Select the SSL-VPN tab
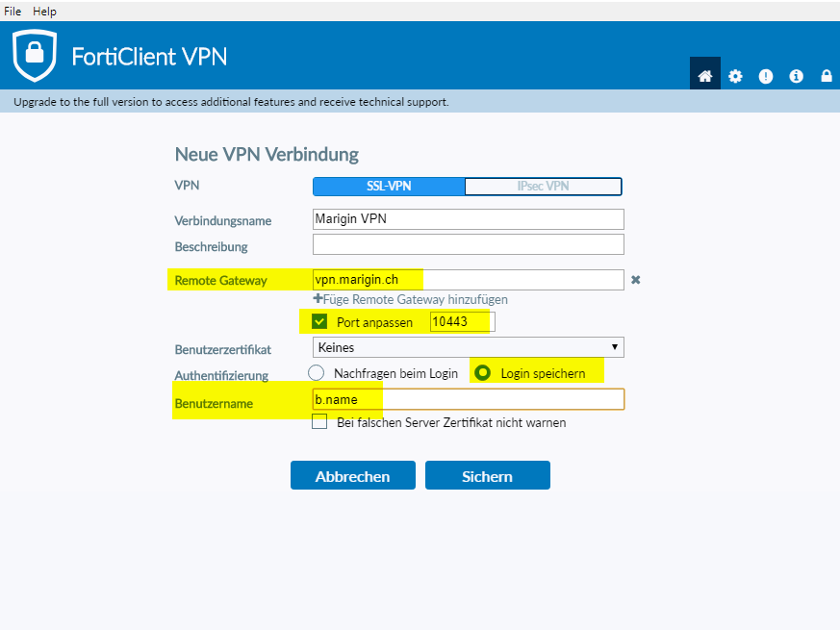Screen dimensions: 840x630 coord(389,187)
